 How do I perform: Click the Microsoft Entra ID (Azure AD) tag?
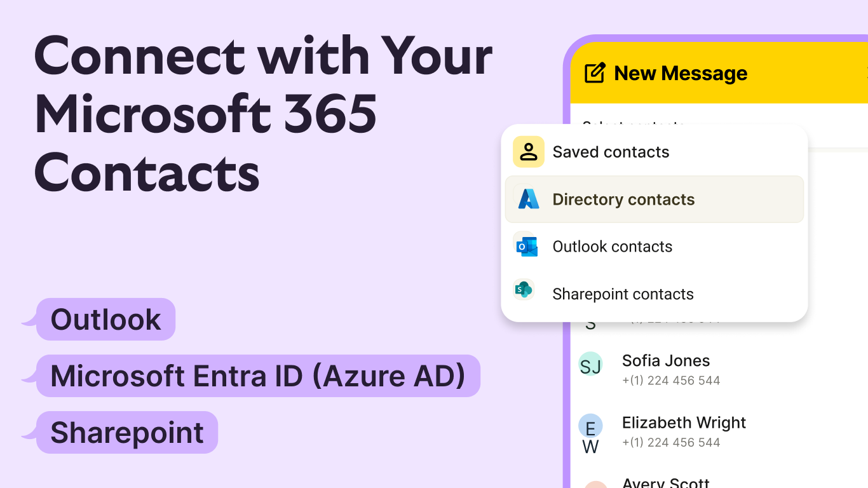(x=257, y=376)
